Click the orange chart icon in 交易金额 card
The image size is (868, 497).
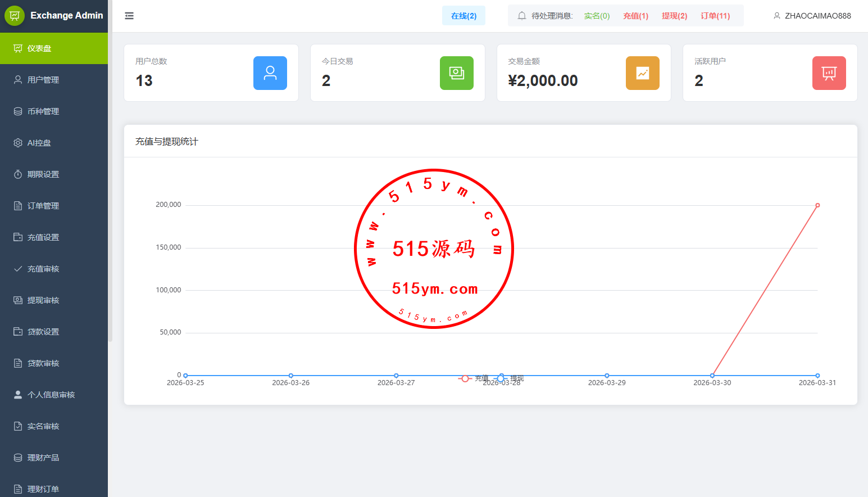(x=642, y=73)
